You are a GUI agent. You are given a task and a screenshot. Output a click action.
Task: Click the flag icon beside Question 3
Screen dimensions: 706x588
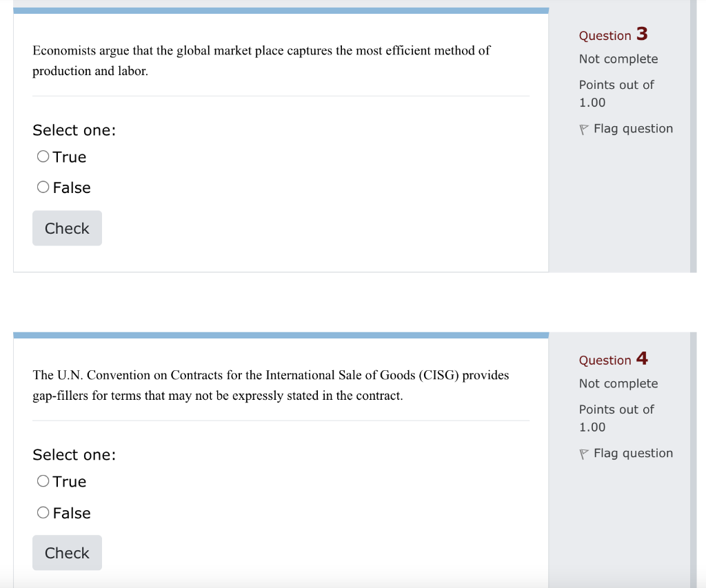click(x=583, y=128)
